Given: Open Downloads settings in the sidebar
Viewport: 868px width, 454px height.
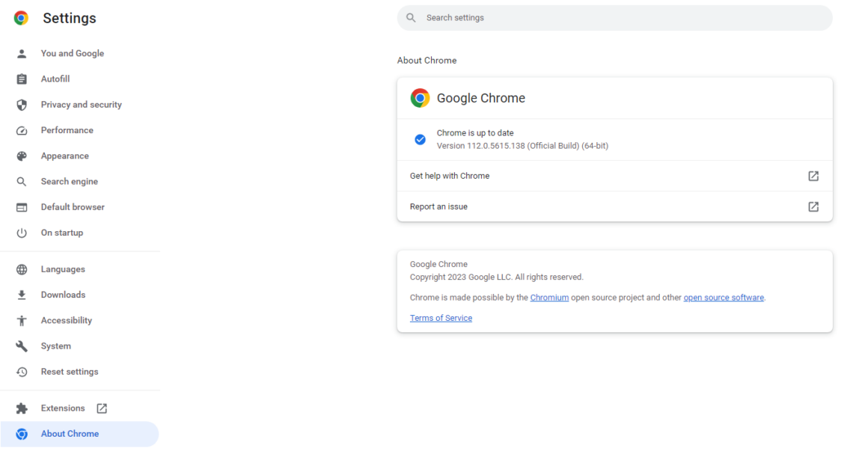Looking at the screenshot, I should click(63, 295).
